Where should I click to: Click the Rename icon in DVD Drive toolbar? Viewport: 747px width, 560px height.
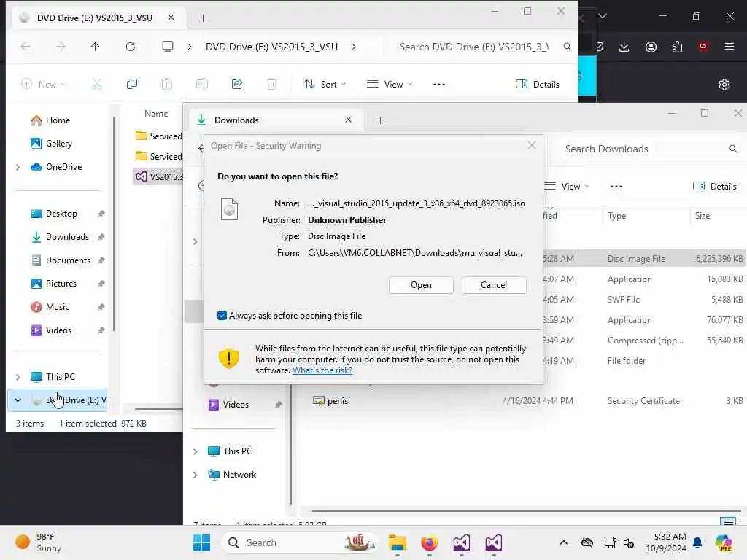pos(202,85)
